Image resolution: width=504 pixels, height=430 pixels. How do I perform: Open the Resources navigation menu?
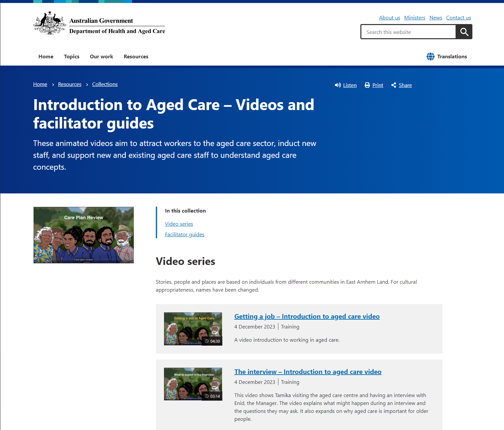tap(136, 56)
